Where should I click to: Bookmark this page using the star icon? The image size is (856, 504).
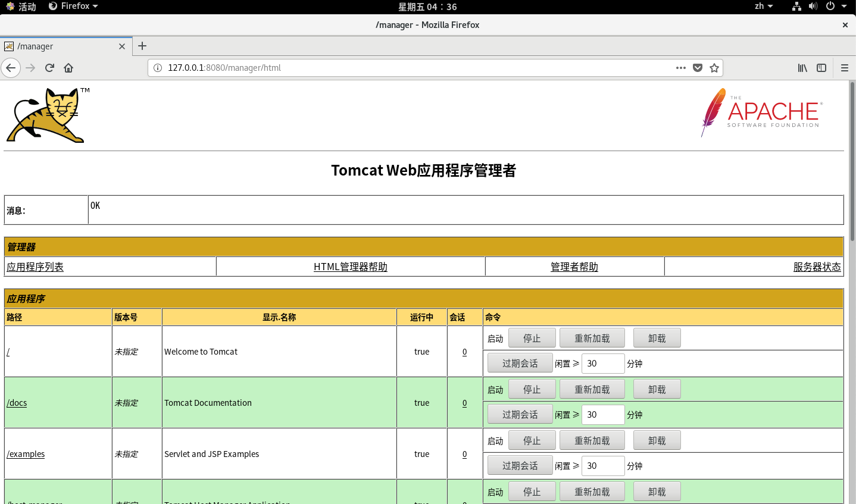714,67
